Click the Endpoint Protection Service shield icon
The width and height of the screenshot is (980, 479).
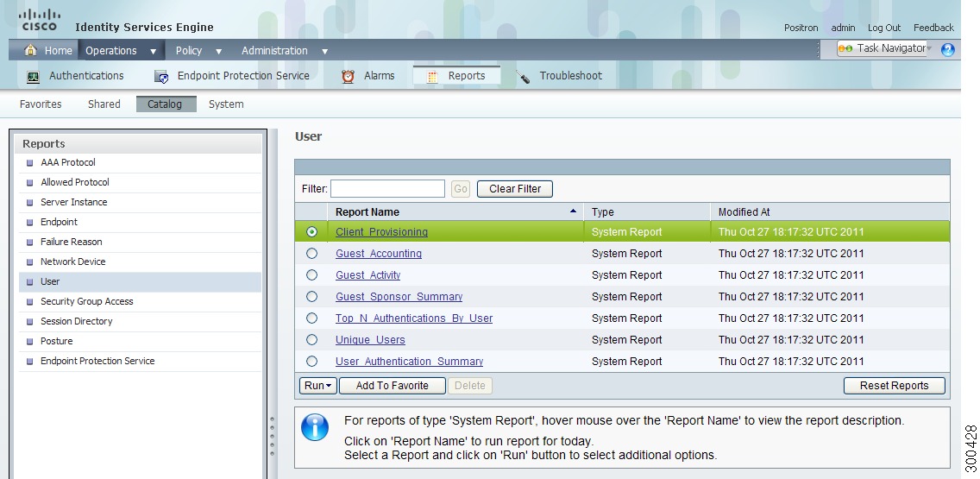pyautogui.click(x=161, y=77)
